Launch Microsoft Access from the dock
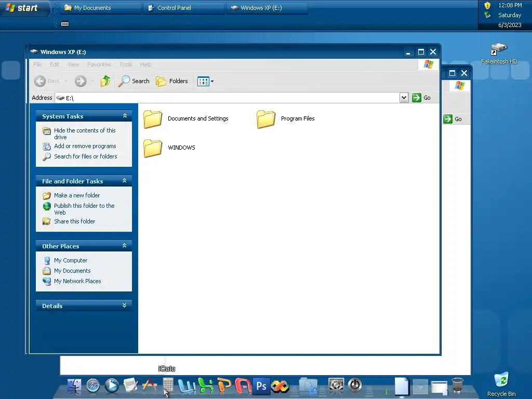The height and width of the screenshot is (399, 532). point(243,386)
